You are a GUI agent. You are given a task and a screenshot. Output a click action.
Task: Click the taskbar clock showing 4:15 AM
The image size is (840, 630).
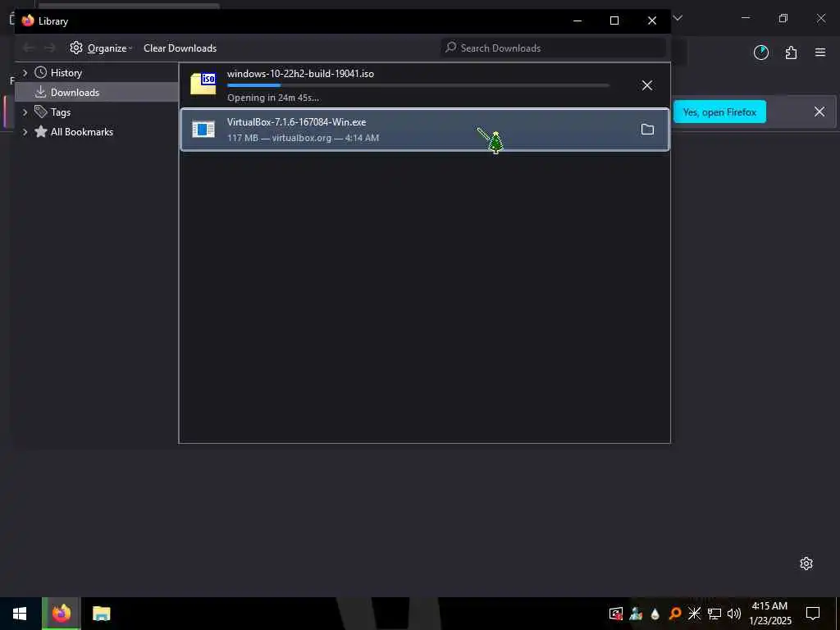click(x=769, y=614)
